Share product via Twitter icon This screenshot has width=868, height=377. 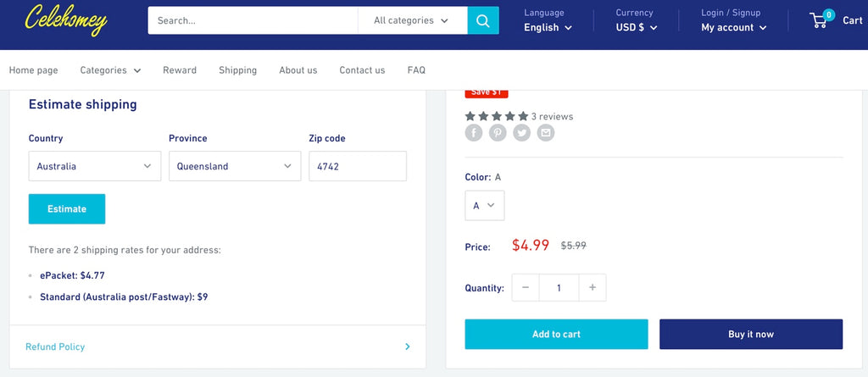click(x=522, y=132)
